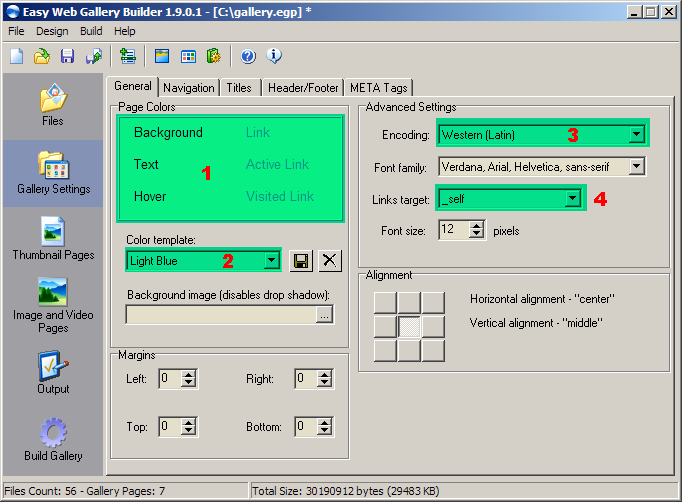Click the Visited Link color label
This screenshot has width=682, height=502.
click(280, 197)
